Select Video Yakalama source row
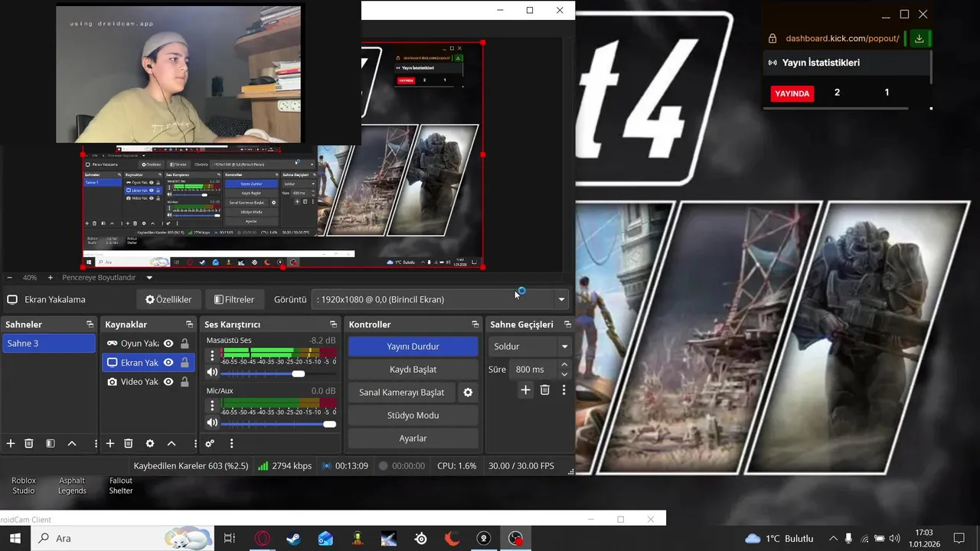 coord(148,382)
